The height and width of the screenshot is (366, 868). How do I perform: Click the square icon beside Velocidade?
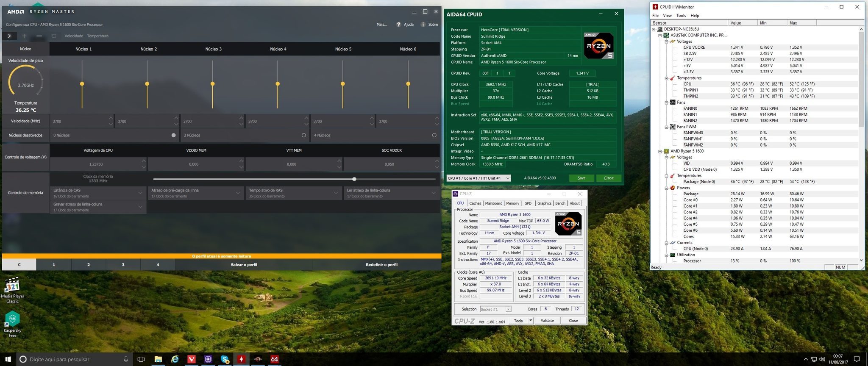[x=54, y=36]
